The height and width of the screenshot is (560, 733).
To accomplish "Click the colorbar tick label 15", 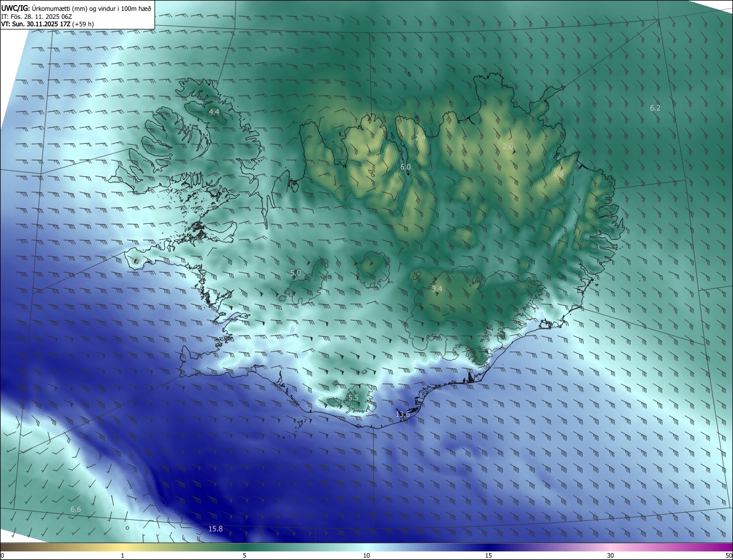I will point(488,555).
